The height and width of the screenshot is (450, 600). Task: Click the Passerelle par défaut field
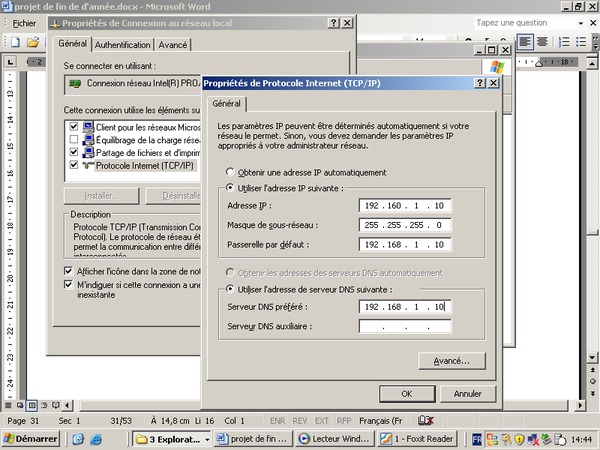(x=405, y=245)
